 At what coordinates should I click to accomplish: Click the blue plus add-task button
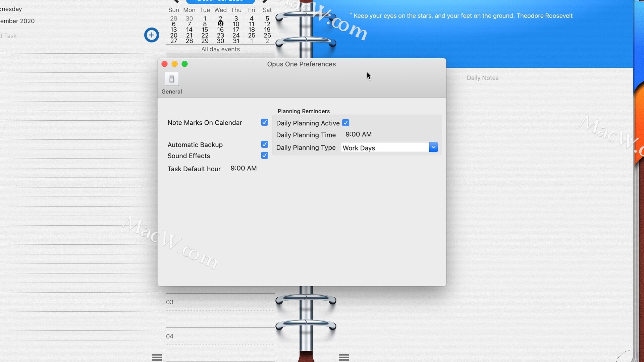152,35
